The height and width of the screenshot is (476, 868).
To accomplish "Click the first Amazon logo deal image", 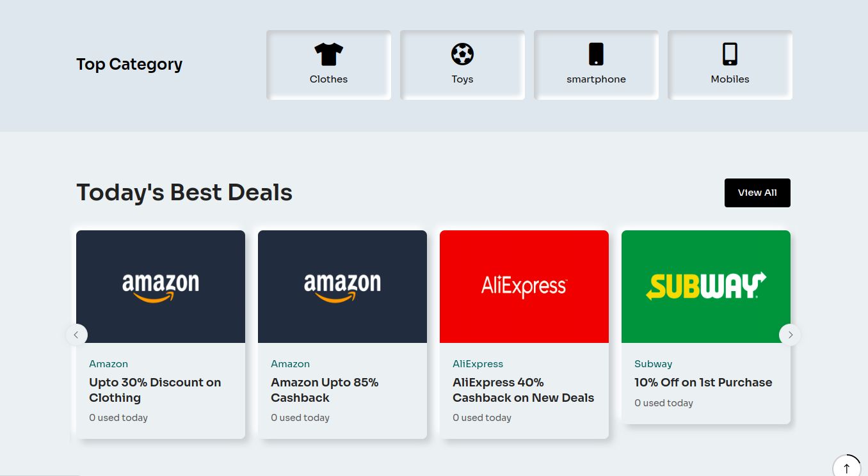I will (160, 287).
